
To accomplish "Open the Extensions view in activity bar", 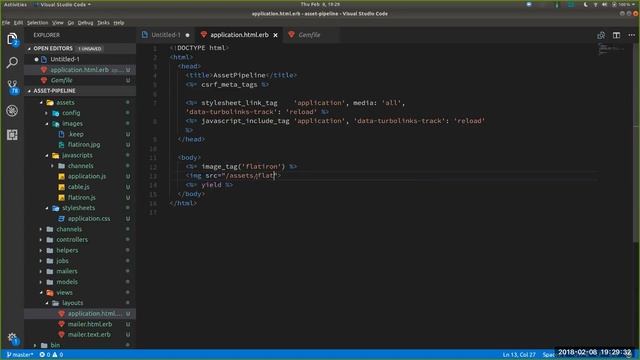I will tap(12, 135).
